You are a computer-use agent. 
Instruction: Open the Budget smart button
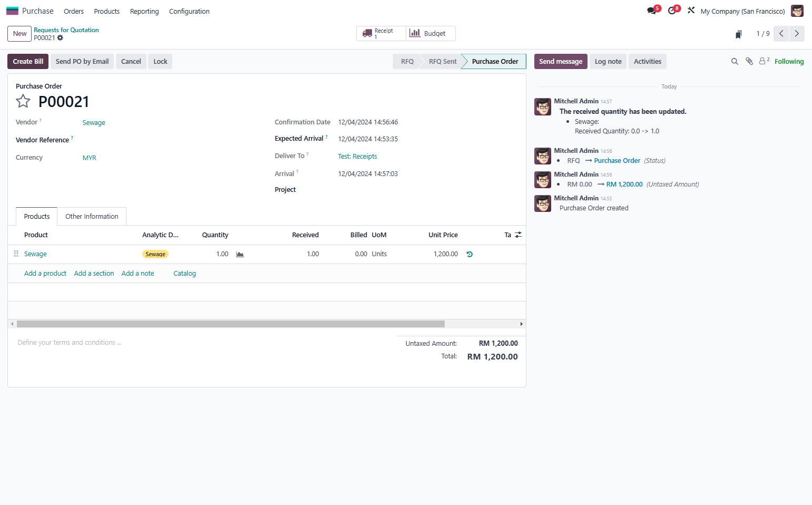[x=431, y=33]
